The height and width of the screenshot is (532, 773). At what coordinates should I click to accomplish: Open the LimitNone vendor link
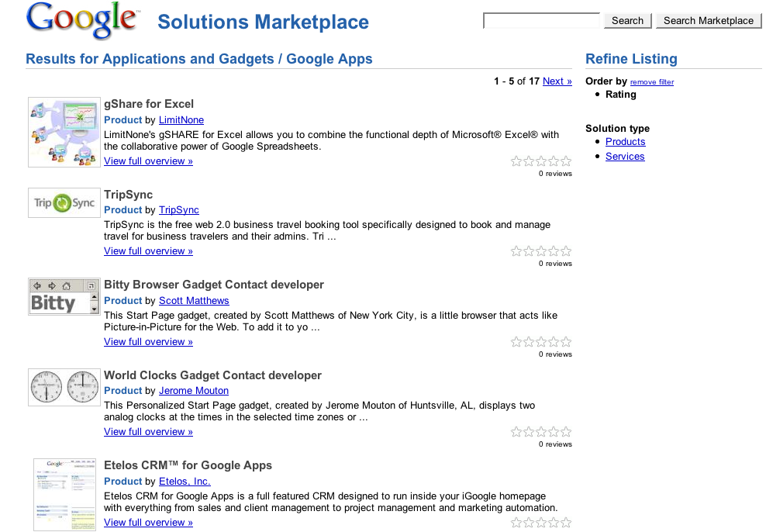pyautogui.click(x=181, y=120)
